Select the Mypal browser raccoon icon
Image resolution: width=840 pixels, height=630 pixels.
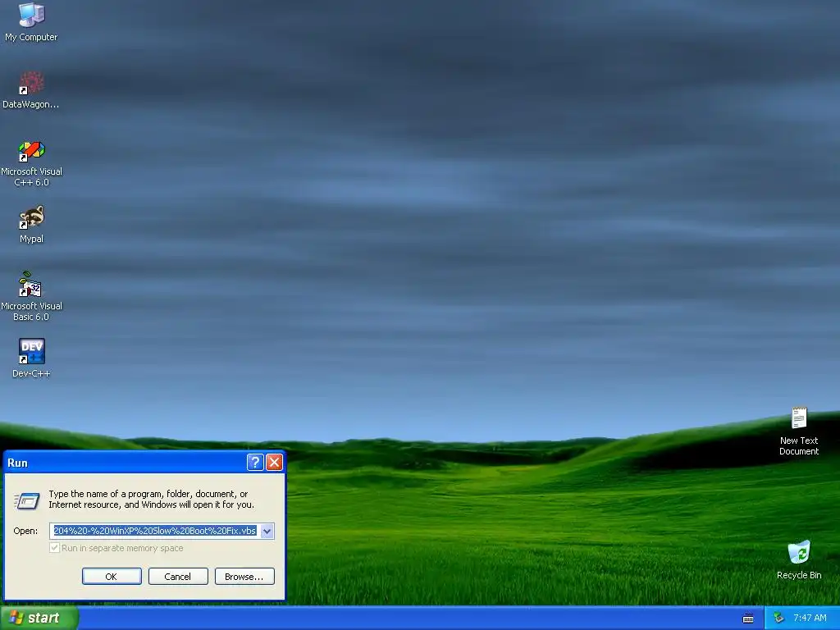(31, 217)
